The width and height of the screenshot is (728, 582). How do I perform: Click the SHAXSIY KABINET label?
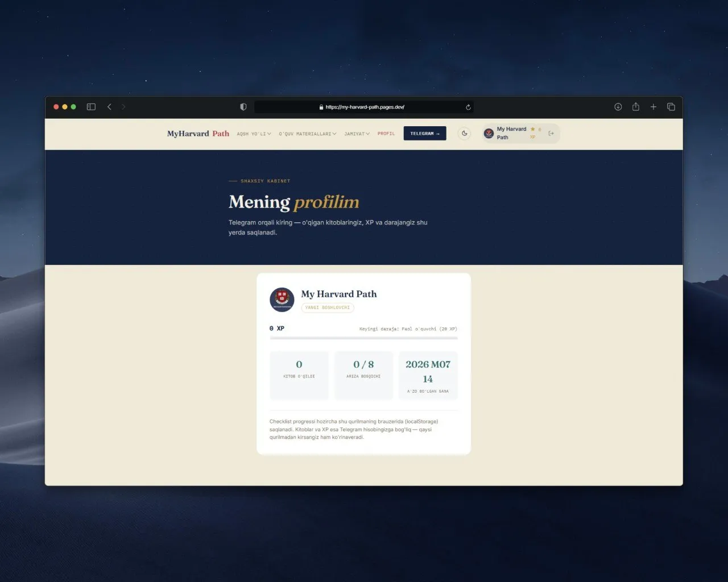click(265, 181)
